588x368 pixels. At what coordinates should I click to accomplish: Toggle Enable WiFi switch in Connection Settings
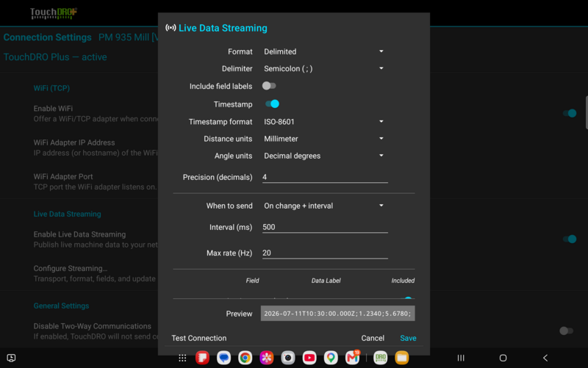pos(569,113)
